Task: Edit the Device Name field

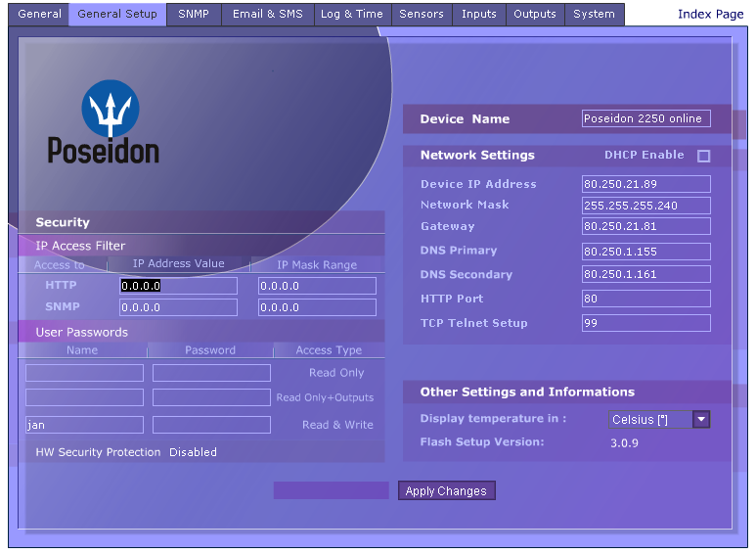Action: point(646,118)
